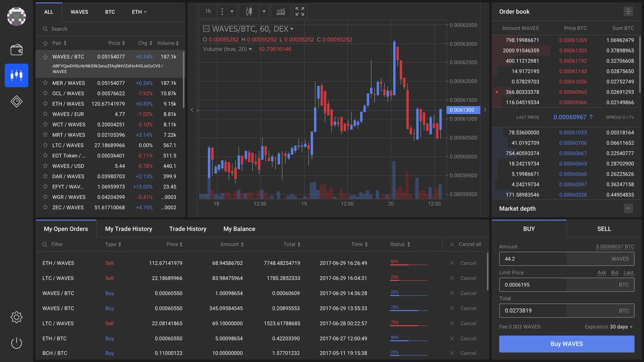Image resolution: width=644 pixels, height=362 pixels.
Task: Click the 3.00068037 BTC balance link
Action: point(615,247)
